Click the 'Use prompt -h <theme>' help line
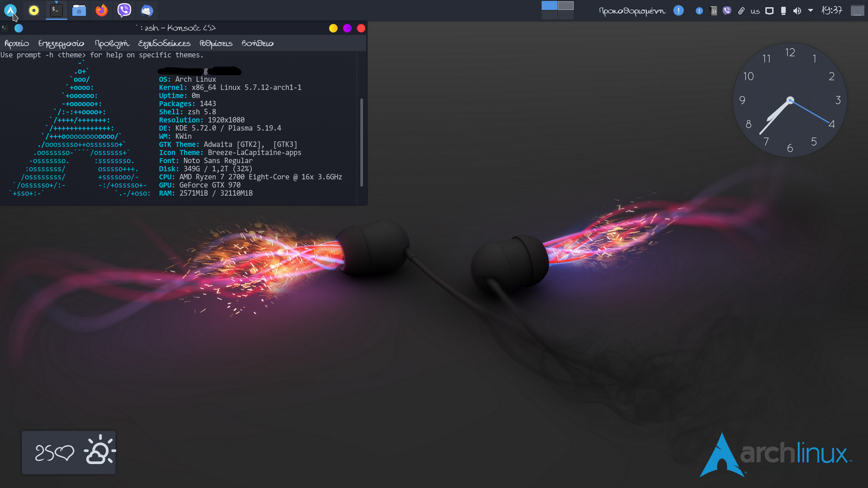Viewport: 868px width, 488px height. tap(102, 55)
